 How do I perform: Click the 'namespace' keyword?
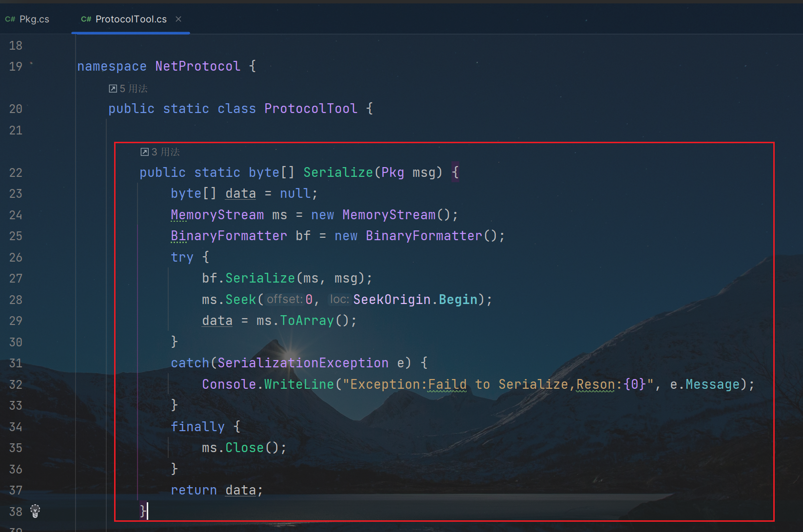tap(112, 66)
